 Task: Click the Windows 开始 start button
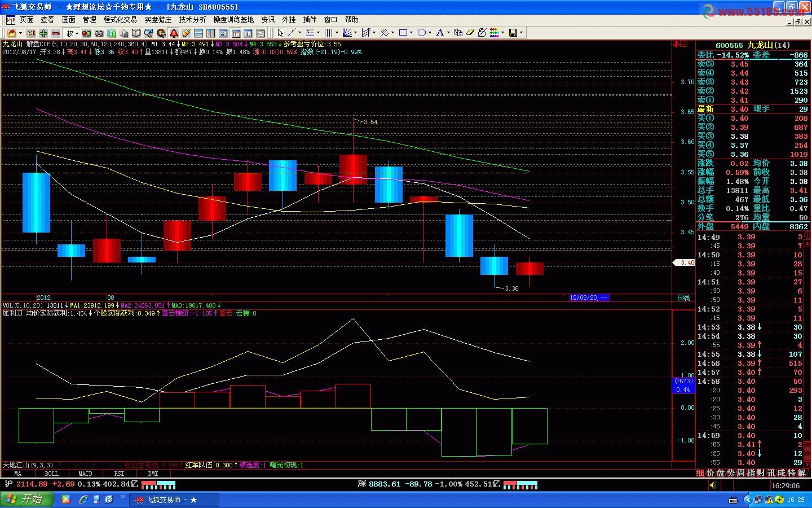(x=27, y=500)
